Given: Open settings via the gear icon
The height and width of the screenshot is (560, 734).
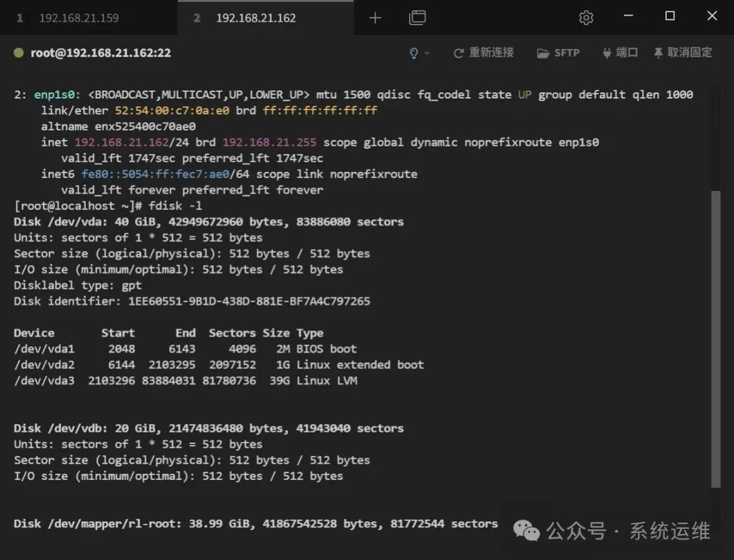Looking at the screenshot, I should (x=586, y=18).
